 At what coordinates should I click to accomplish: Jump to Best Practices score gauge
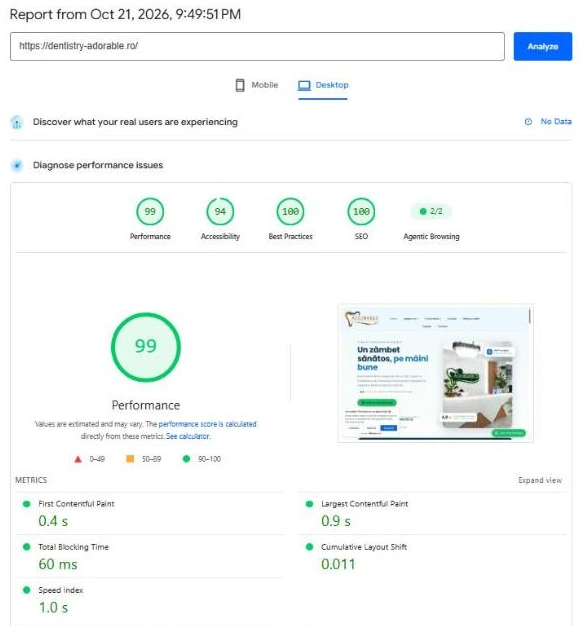[x=290, y=211]
